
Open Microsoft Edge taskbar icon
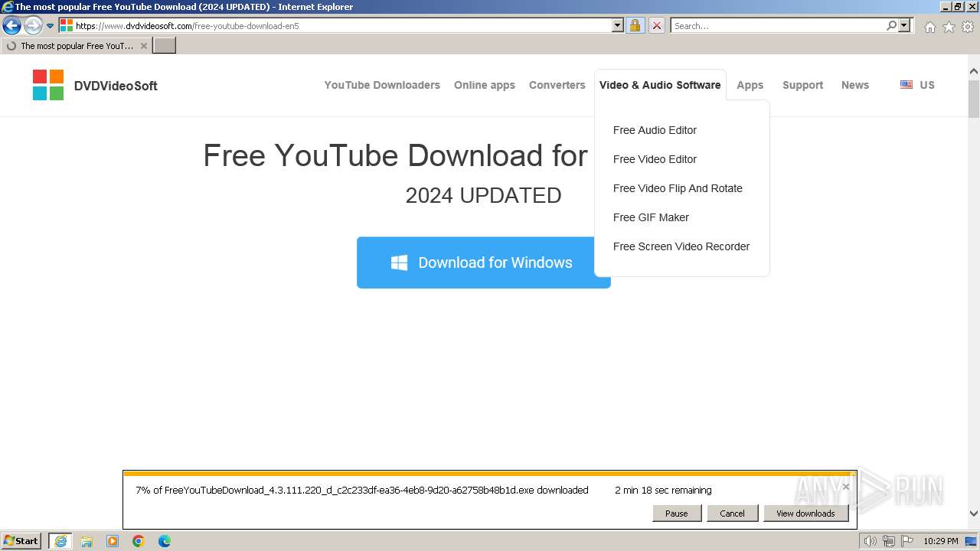pos(165,541)
